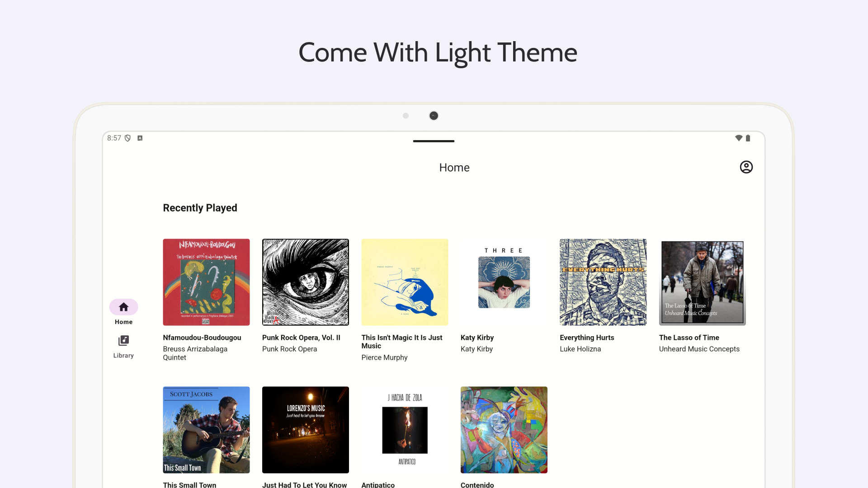The height and width of the screenshot is (488, 868).
Task: Tap the Wi-Fi status icon
Action: click(739, 138)
